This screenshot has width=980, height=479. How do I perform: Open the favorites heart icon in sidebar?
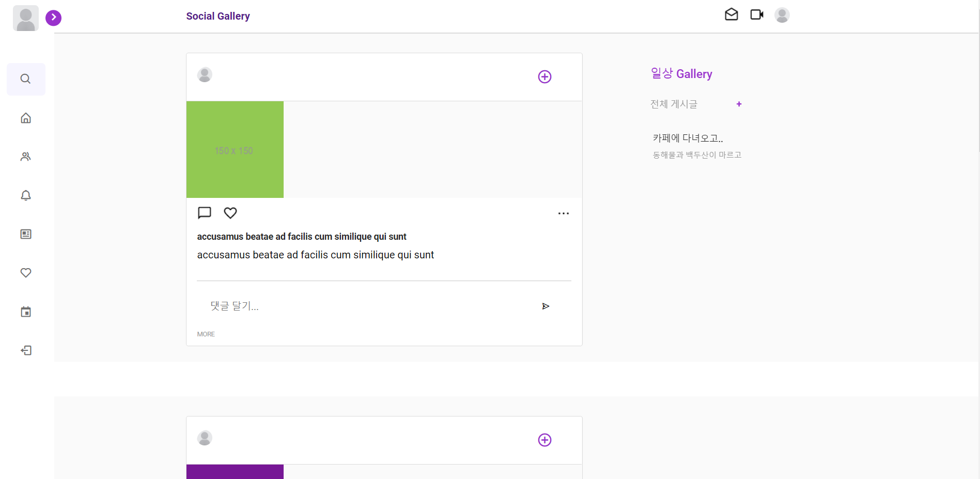(26, 273)
